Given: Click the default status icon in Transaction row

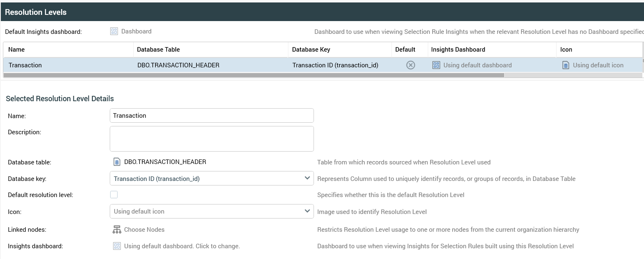Looking at the screenshot, I should [x=410, y=65].
